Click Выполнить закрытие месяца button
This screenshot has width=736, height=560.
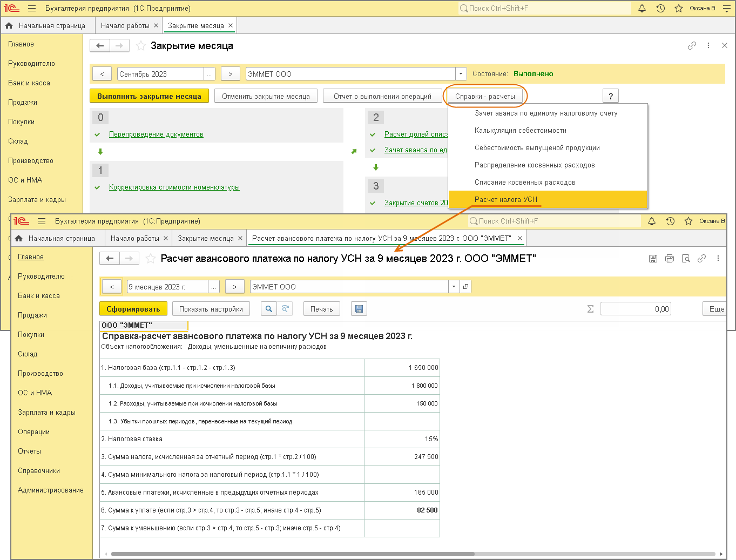coord(149,96)
